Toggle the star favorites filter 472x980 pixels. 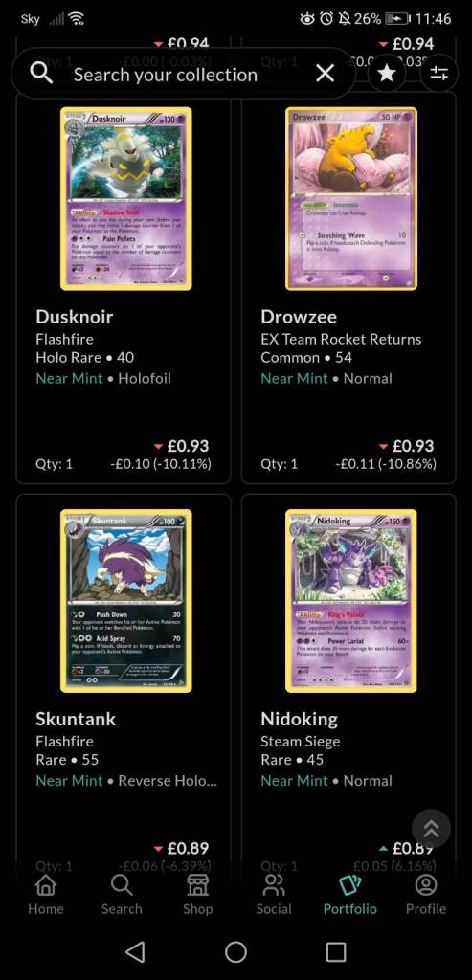(x=387, y=75)
